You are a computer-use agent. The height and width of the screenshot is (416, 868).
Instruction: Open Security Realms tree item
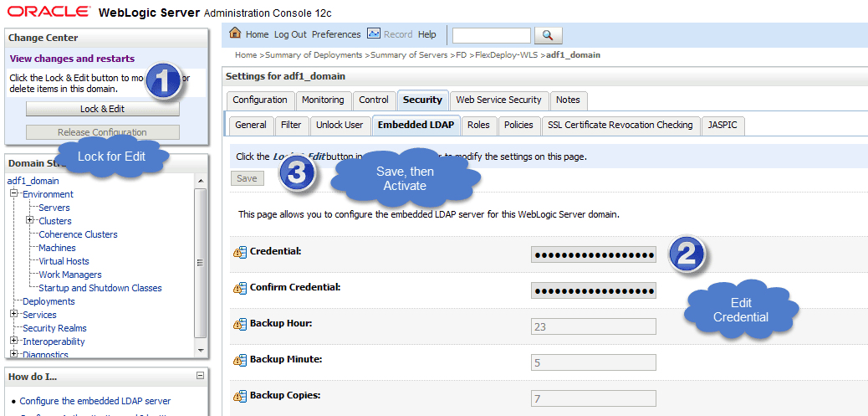click(x=55, y=328)
